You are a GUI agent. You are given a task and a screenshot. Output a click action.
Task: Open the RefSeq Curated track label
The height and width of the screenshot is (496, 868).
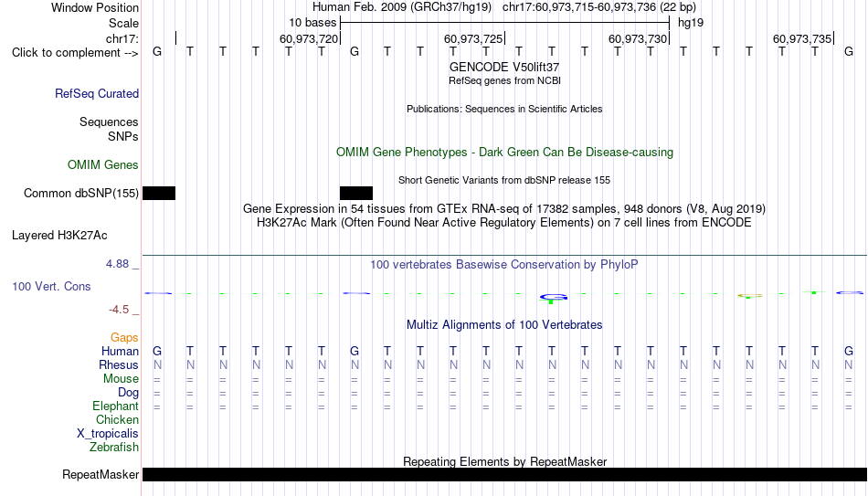pyautogui.click(x=97, y=93)
